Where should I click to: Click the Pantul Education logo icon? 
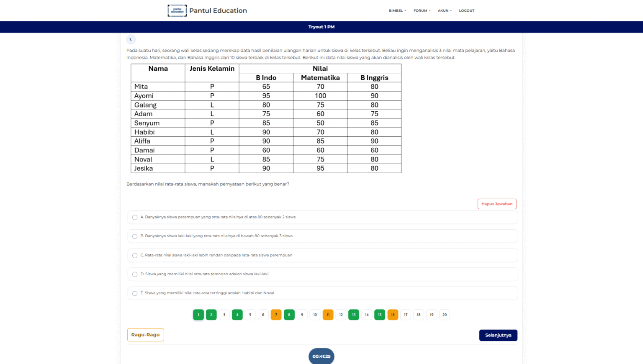coord(177,10)
